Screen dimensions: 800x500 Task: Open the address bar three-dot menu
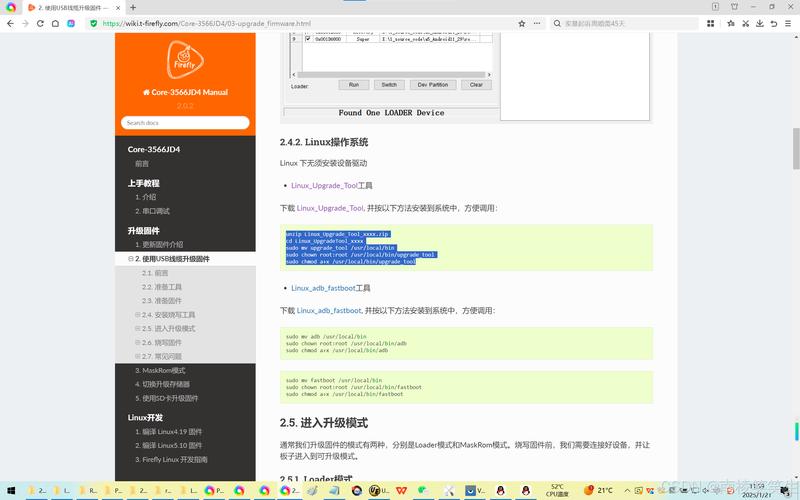point(537,23)
